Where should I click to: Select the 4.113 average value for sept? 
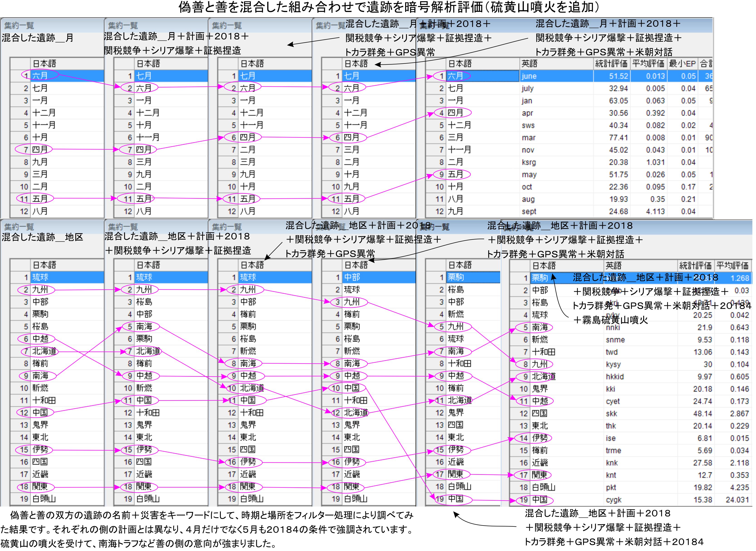click(655, 211)
